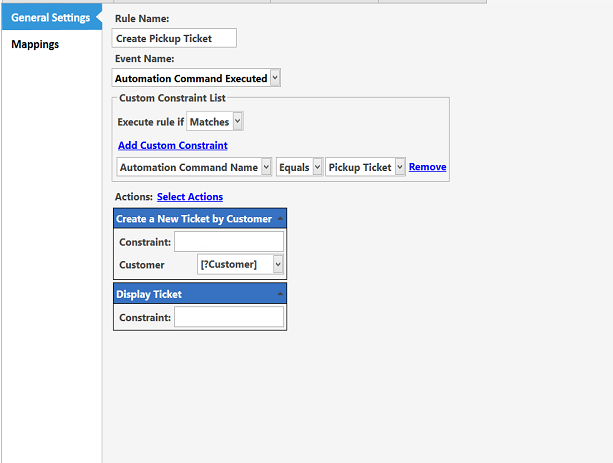The height and width of the screenshot is (463, 613).
Task: Collapse Create a New Ticket by Customer arrow
Action: coord(280,219)
